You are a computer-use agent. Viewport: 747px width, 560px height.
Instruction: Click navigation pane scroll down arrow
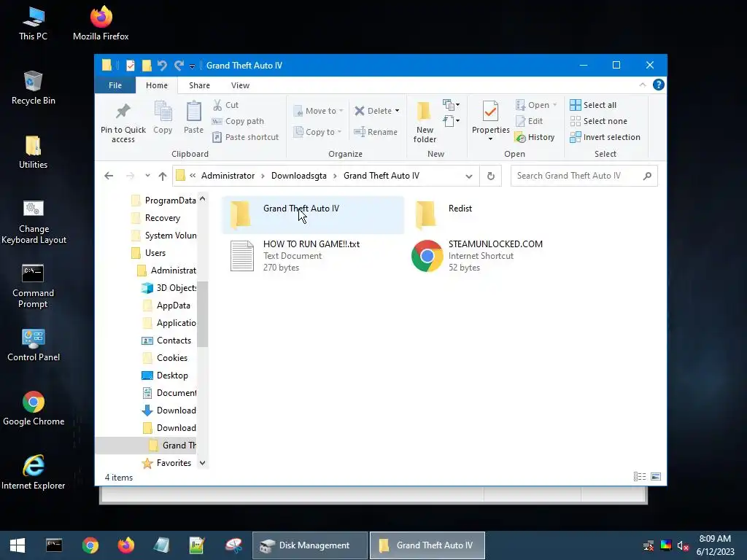point(203,463)
